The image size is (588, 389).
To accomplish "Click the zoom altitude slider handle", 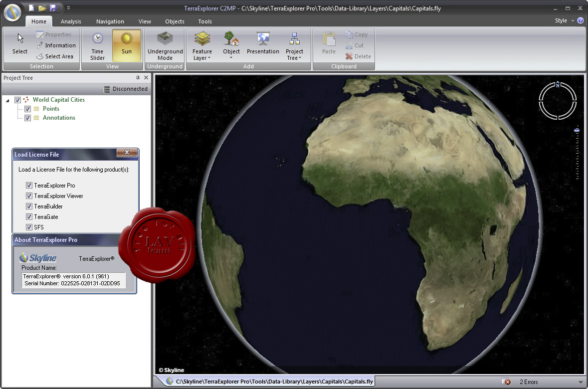I will click(577, 130).
